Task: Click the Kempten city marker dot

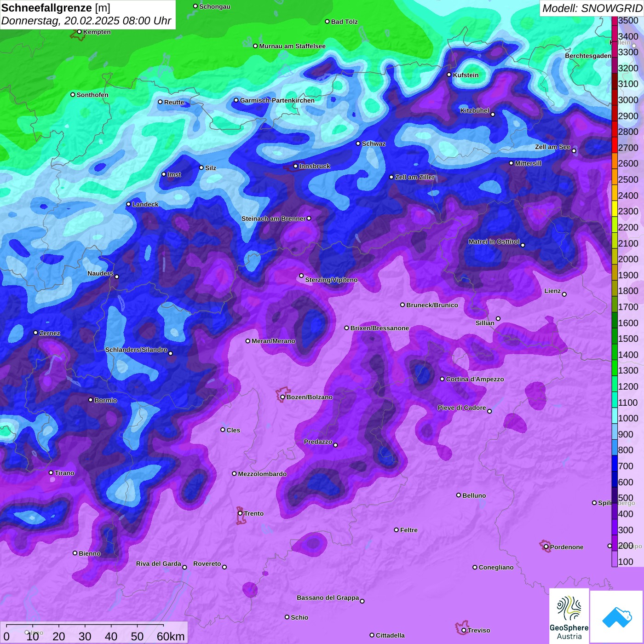Action: coord(79,32)
